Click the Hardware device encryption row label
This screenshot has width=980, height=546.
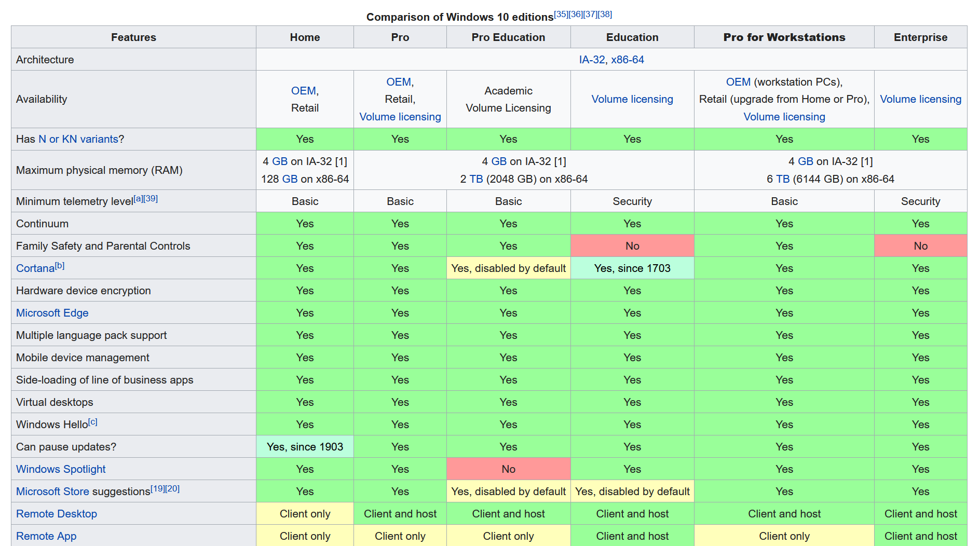(x=84, y=291)
